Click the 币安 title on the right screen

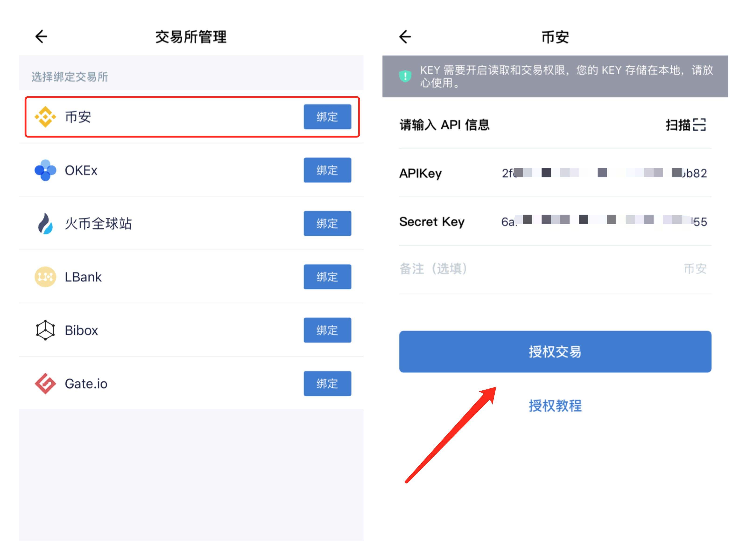pyautogui.click(x=555, y=37)
